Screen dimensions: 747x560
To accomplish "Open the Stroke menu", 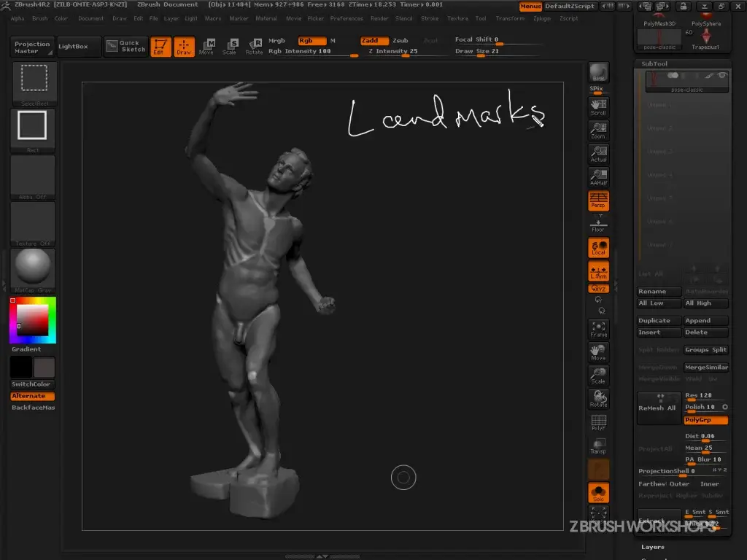I will (430, 18).
